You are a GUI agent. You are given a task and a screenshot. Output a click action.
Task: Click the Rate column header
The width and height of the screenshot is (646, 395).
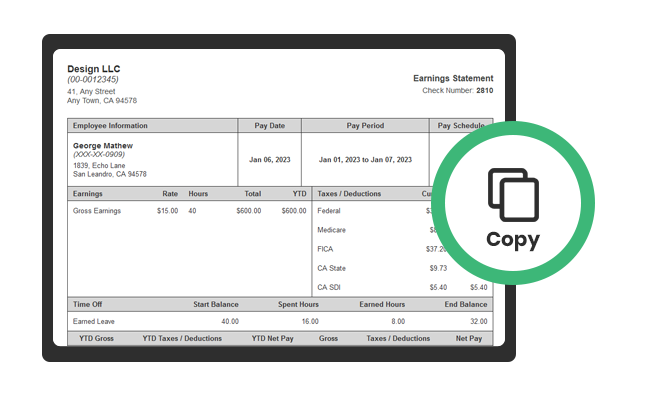tap(170, 194)
